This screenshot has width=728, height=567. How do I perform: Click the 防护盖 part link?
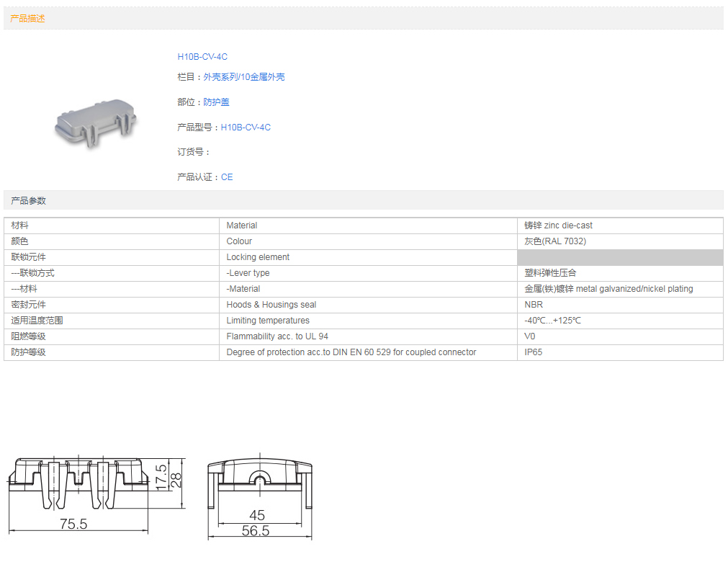click(x=216, y=102)
